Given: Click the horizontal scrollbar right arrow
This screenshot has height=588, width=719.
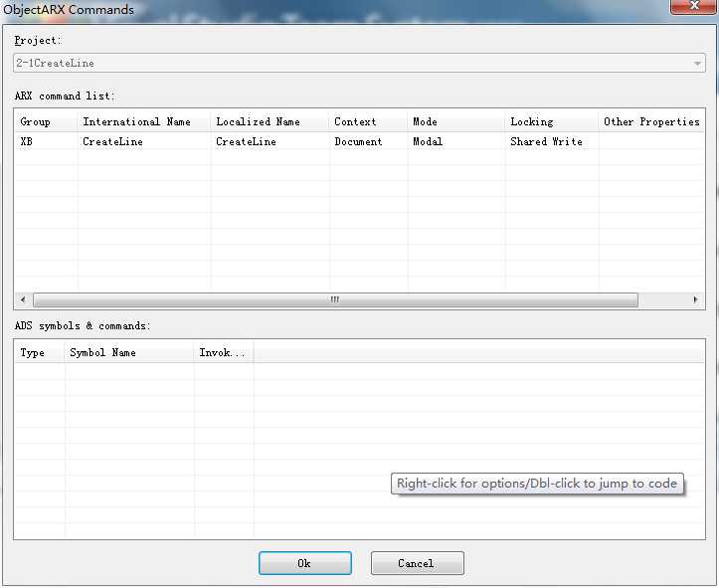Looking at the screenshot, I should click(x=695, y=299).
